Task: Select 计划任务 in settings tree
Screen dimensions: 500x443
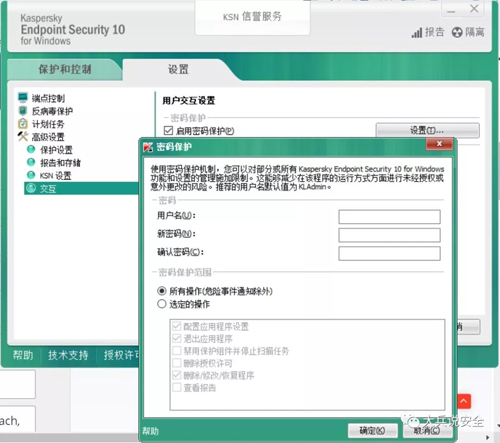Action: coord(48,124)
